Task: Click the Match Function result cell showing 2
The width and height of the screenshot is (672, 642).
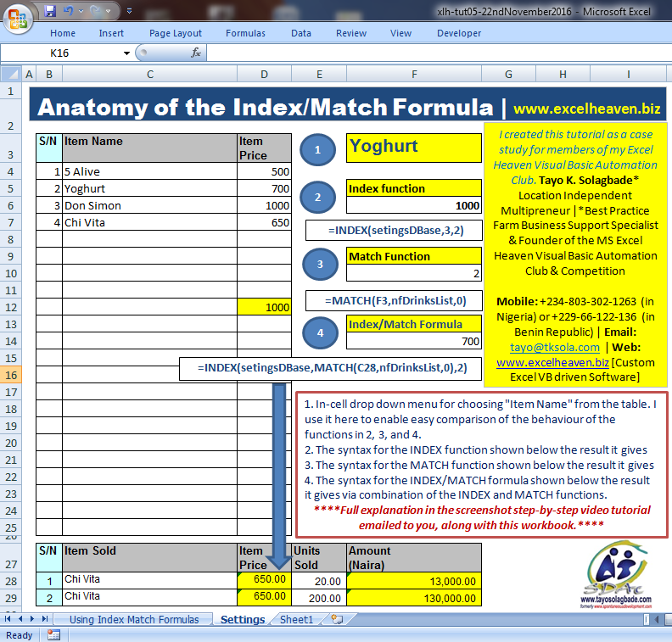Action: (414, 273)
